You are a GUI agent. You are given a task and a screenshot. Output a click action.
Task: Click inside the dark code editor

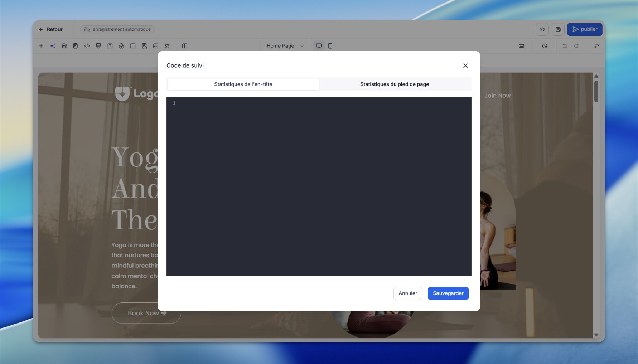(x=319, y=186)
